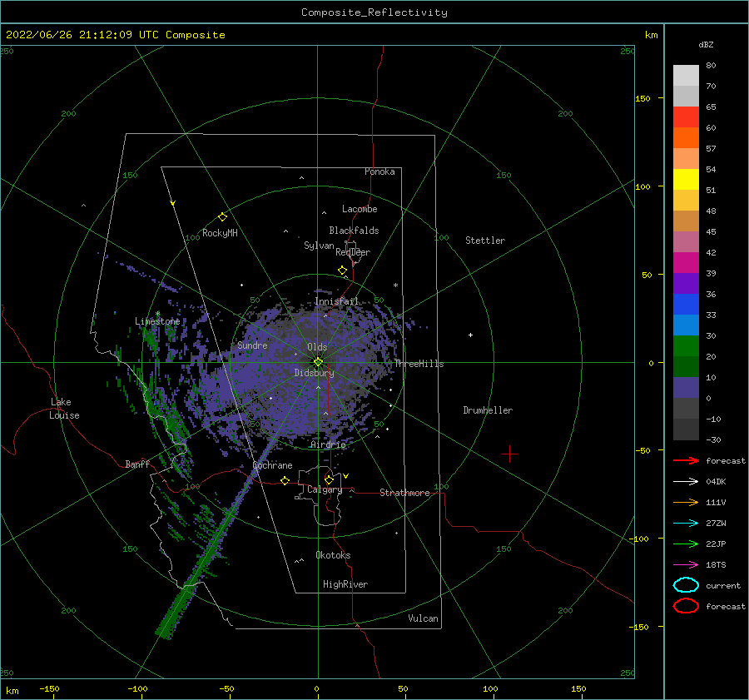Click the Banff label
Screen dimensions: 749x700
[137, 464]
